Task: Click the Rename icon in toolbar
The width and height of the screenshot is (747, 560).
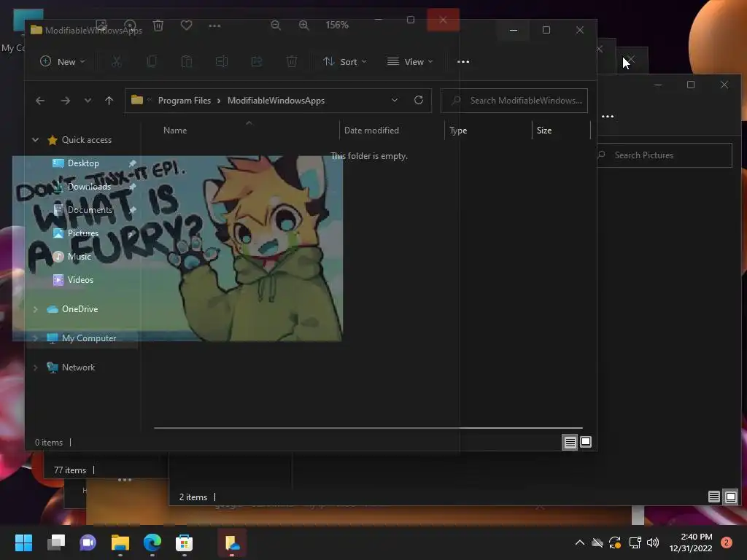Action: [222, 61]
